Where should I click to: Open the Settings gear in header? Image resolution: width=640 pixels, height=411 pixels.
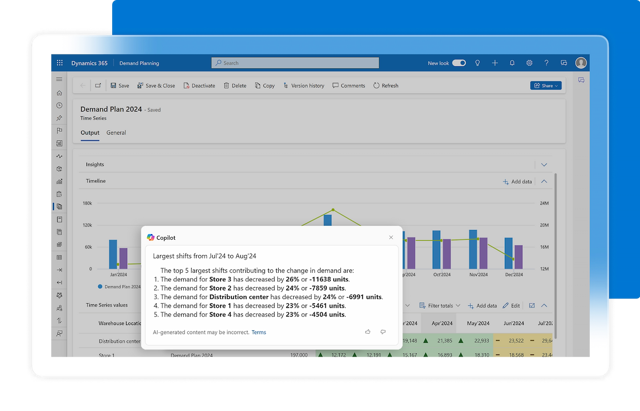coord(529,62)
